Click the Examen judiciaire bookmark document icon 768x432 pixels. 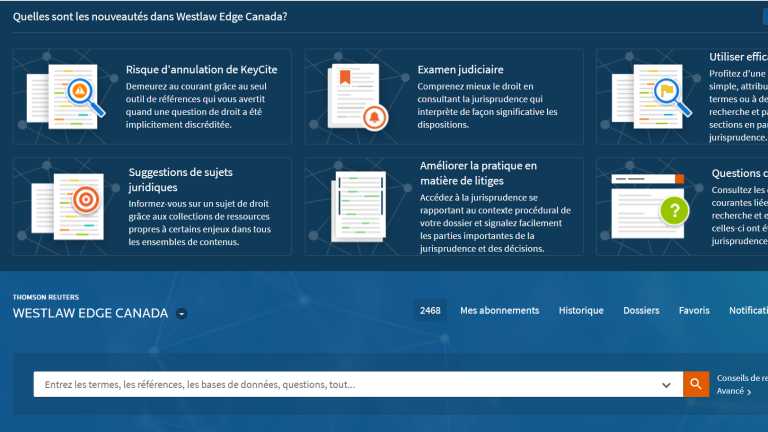[357, 97]
